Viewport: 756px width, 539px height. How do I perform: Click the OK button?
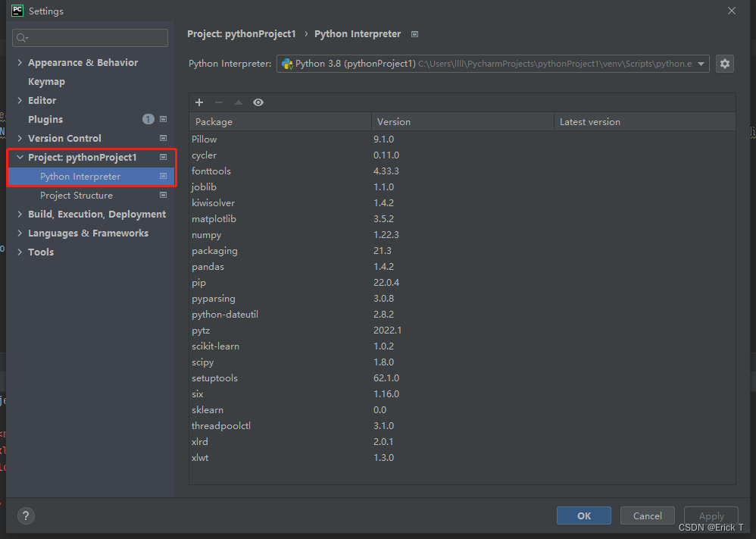(x=583, y=515)
